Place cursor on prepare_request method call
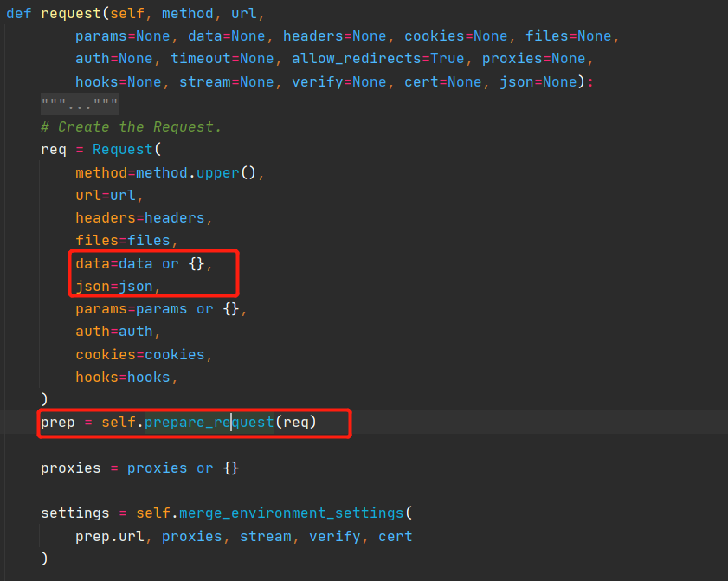The width and height of the screenshot is (728, 581). click(209, 423)
